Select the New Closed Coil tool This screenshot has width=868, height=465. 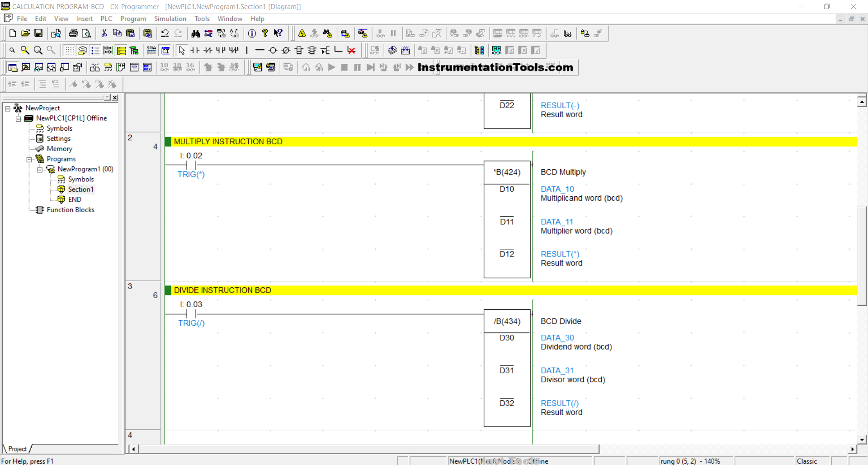click(286, 51)
